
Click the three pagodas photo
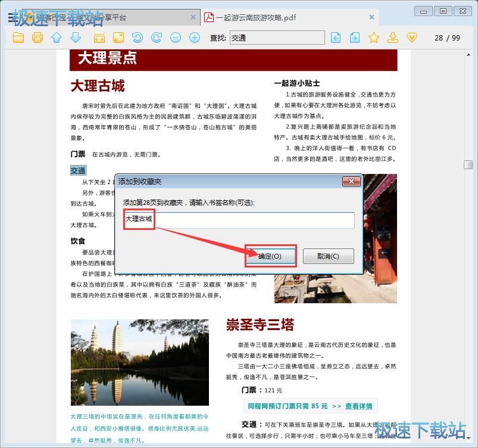[140, 363]
